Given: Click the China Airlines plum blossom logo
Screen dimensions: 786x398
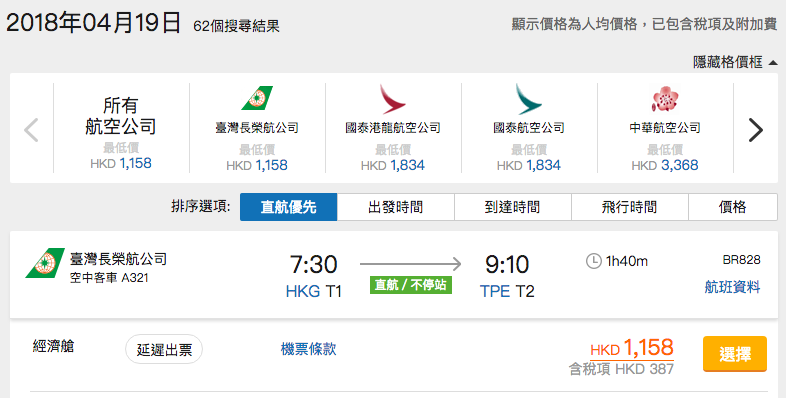Looking at the screenshot, I should tap(665, 99).
